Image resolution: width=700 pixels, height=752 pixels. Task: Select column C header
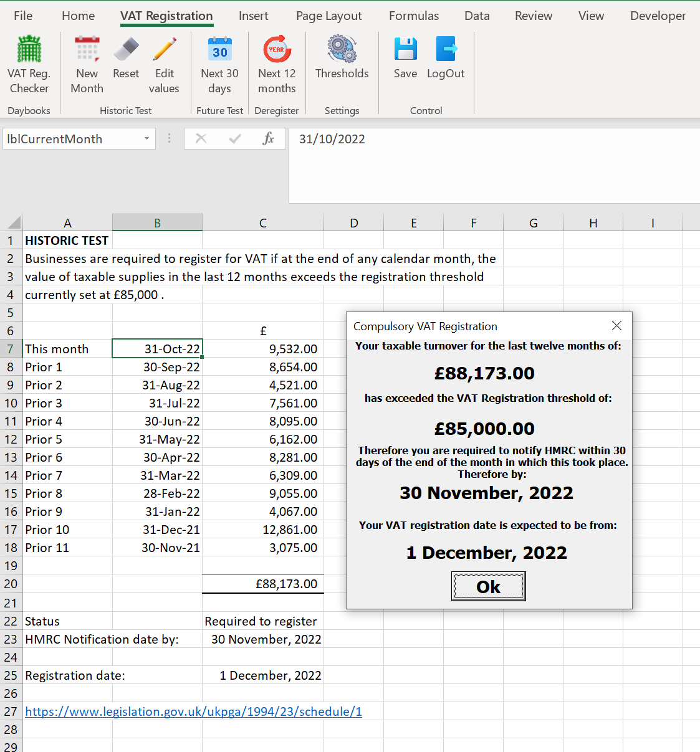(263, 222)
